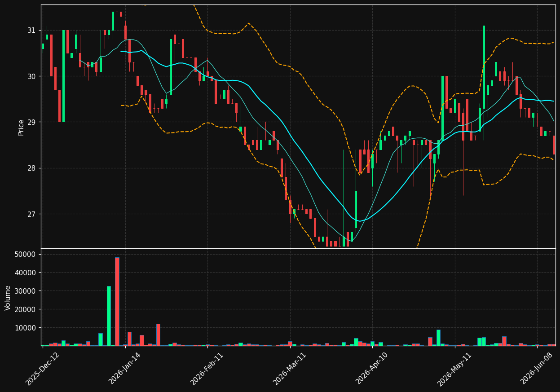Click the 2025-Dec-12 date label
Image resolution: width=560 pixels, height=392 pixels.
(x=43, y=369)
